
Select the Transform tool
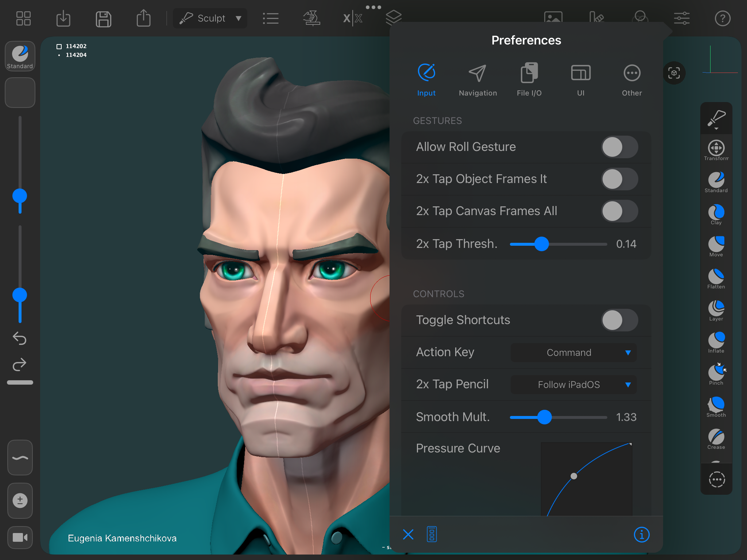tap(716, 150)
